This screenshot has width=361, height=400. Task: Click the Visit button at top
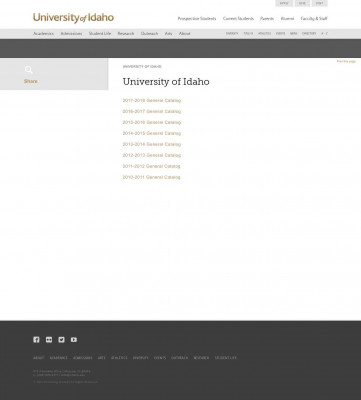(x=320, y=3)
